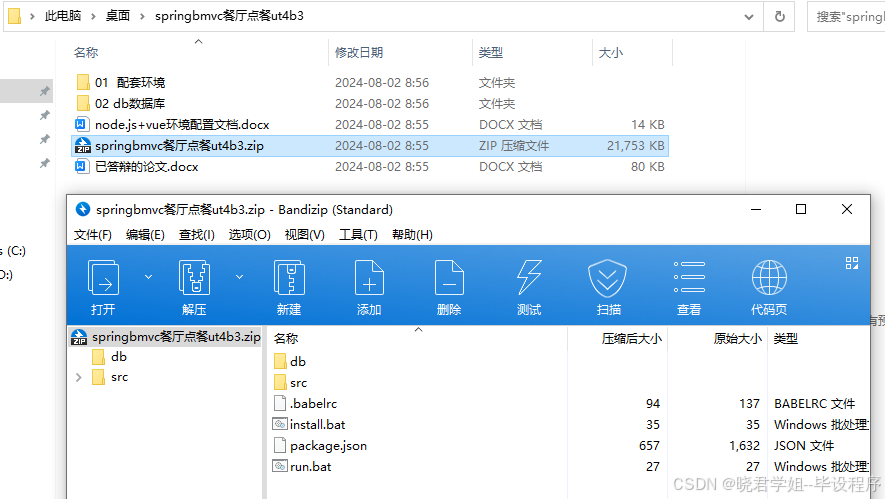Viewport: 885px width, 499px height.
Task: Click the folder icon of 02 db数据库
Action: click(83, 103)
